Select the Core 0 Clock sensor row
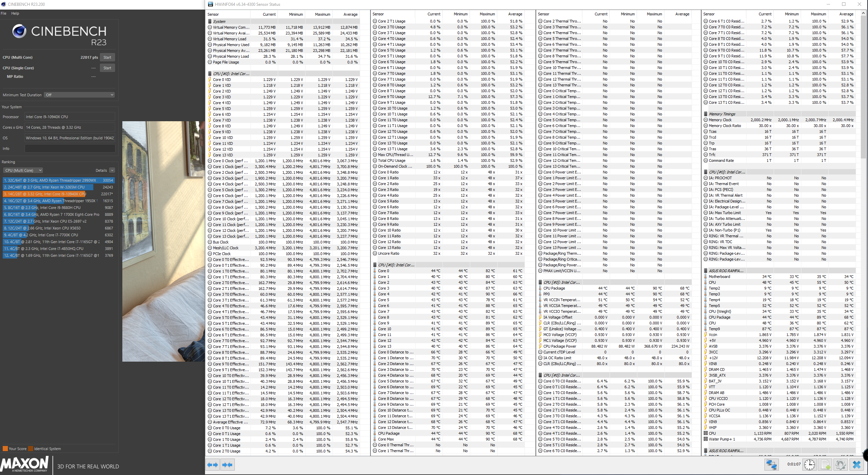 [x=283, y=161]
